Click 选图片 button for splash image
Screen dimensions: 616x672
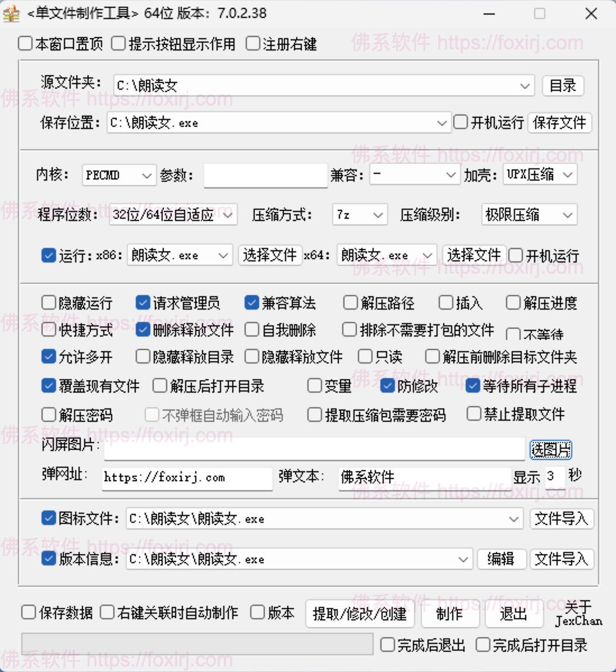click(550, 449)
